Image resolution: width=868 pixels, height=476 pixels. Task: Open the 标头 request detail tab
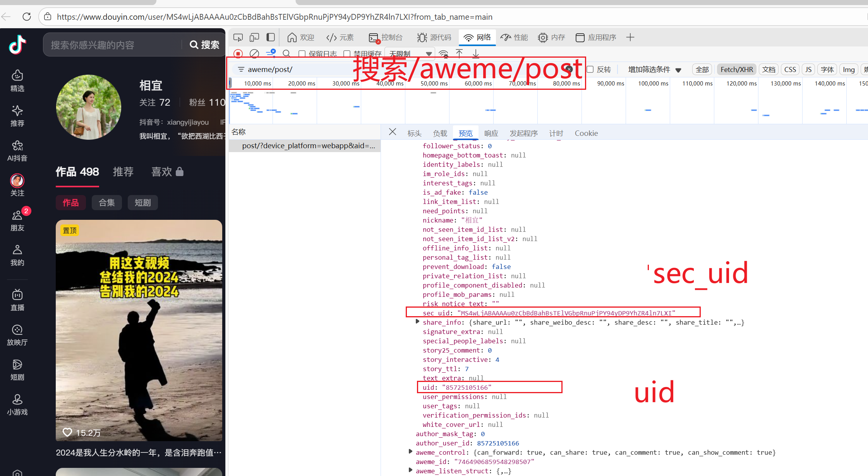click(414, 133)
